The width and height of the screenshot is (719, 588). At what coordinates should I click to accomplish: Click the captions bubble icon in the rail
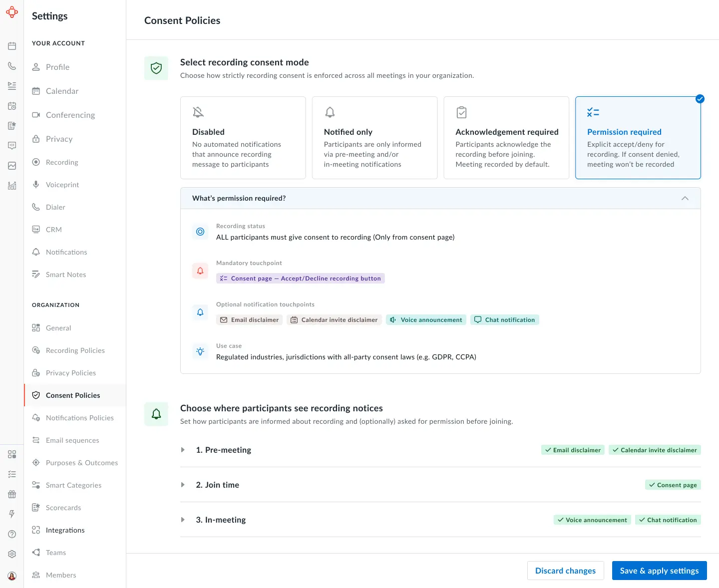(x=12, y=145)
